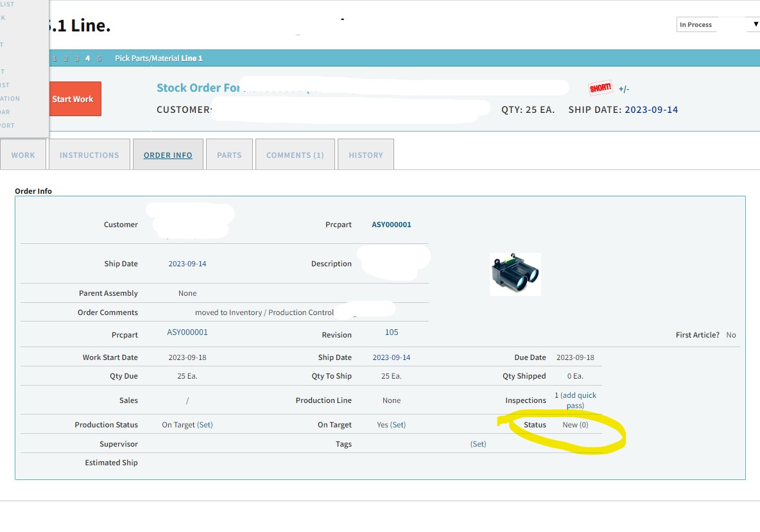Viewport: 760px width, 532px height.
Task: Select the ORDER INFO tab
Action: (168, 155)
